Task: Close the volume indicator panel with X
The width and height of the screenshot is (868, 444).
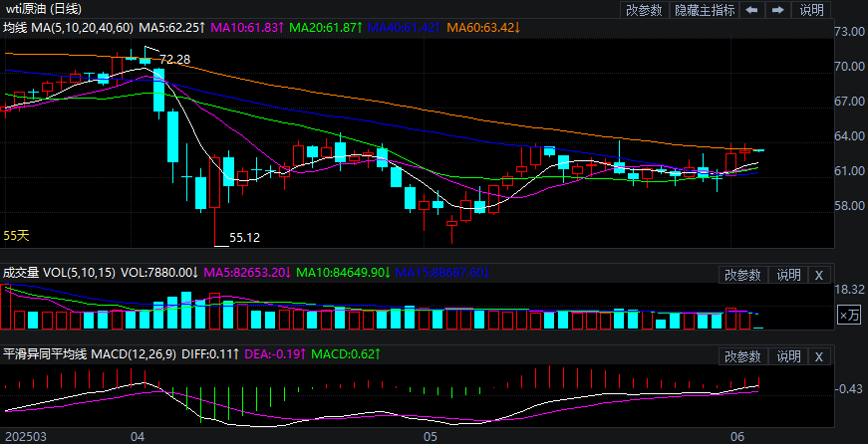Action: pyautogui.click(x=818, y=275)
